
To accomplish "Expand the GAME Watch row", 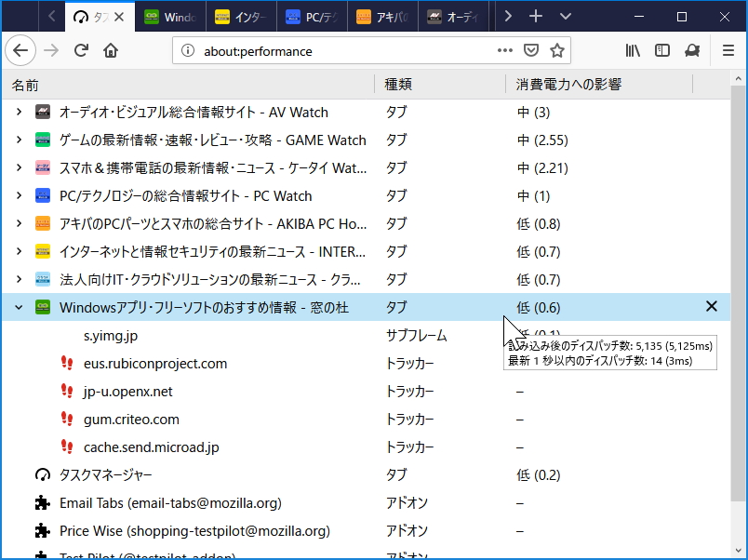I will click(19, 140).
